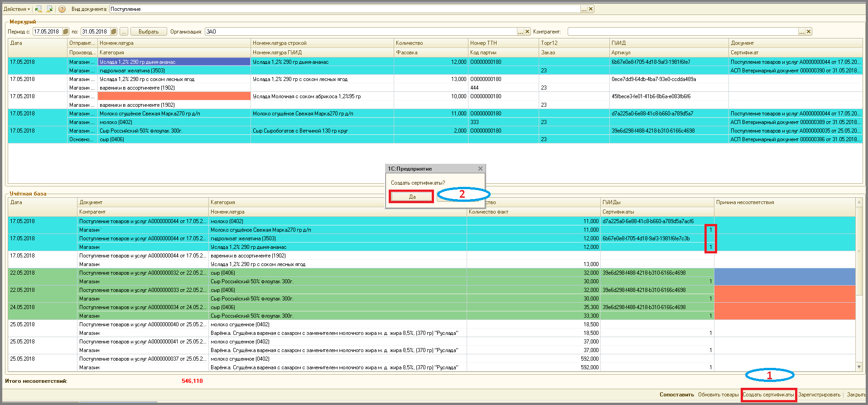The image size is (868, 405).
Task: Clear the Контрагент field with X
Action: pos(809,32)
